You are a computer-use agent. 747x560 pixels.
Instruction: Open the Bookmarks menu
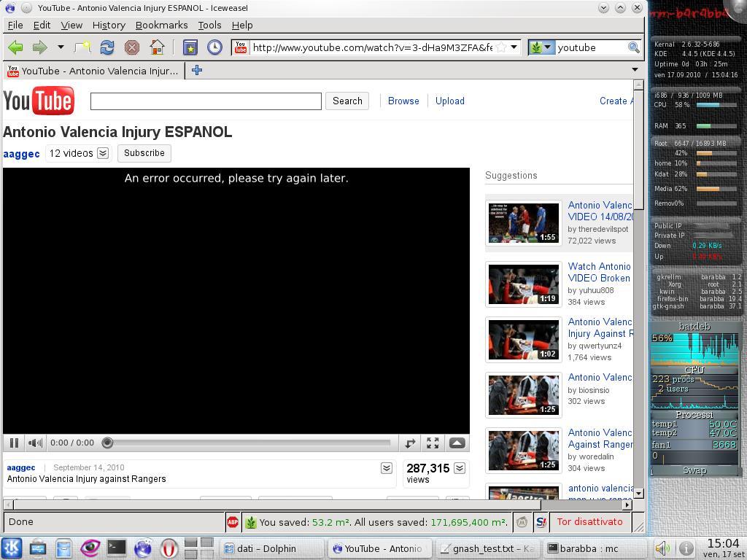[161, 25]
